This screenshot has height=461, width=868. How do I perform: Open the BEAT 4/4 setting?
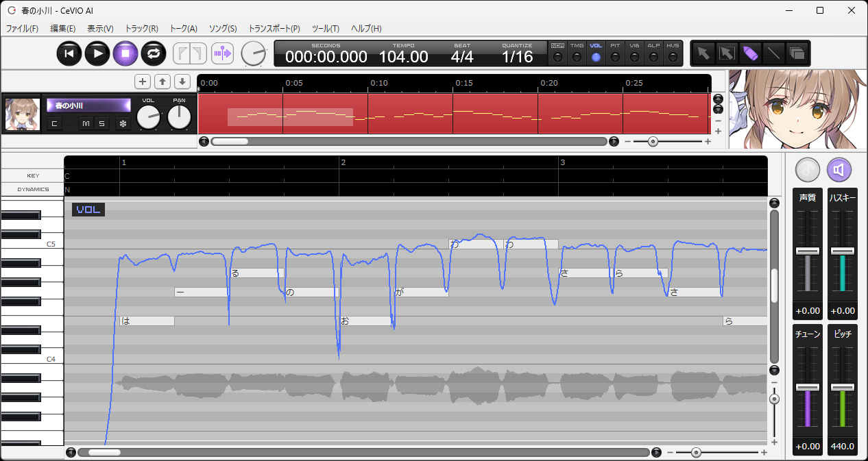(x=462, y=56)
